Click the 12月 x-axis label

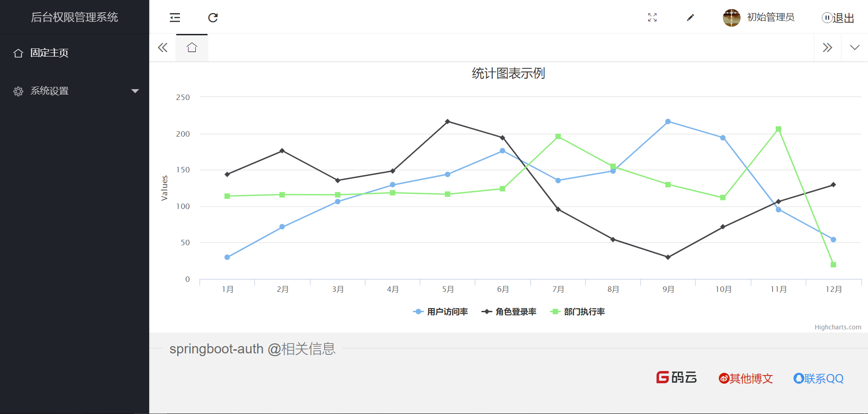(833, 289)
